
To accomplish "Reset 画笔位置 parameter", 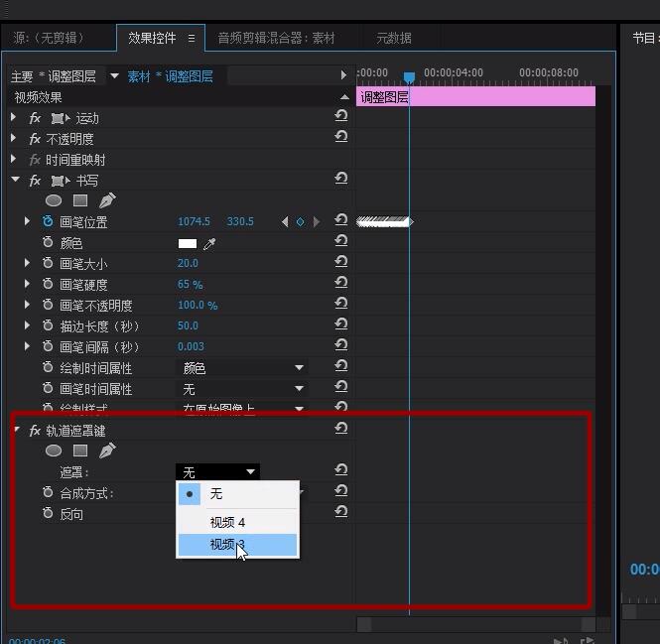I will pos(341,219).
